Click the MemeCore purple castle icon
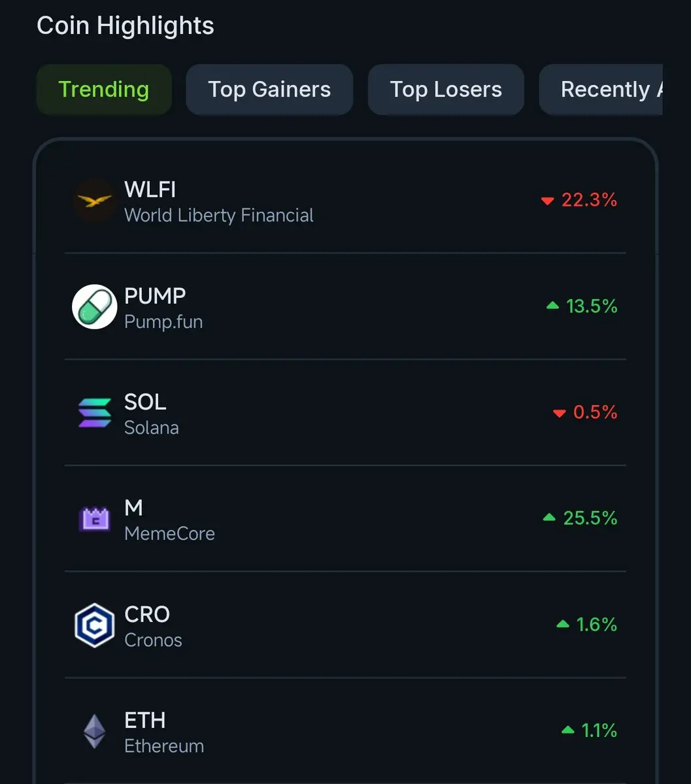Screen dimensions: 691x784 point(94,519)
